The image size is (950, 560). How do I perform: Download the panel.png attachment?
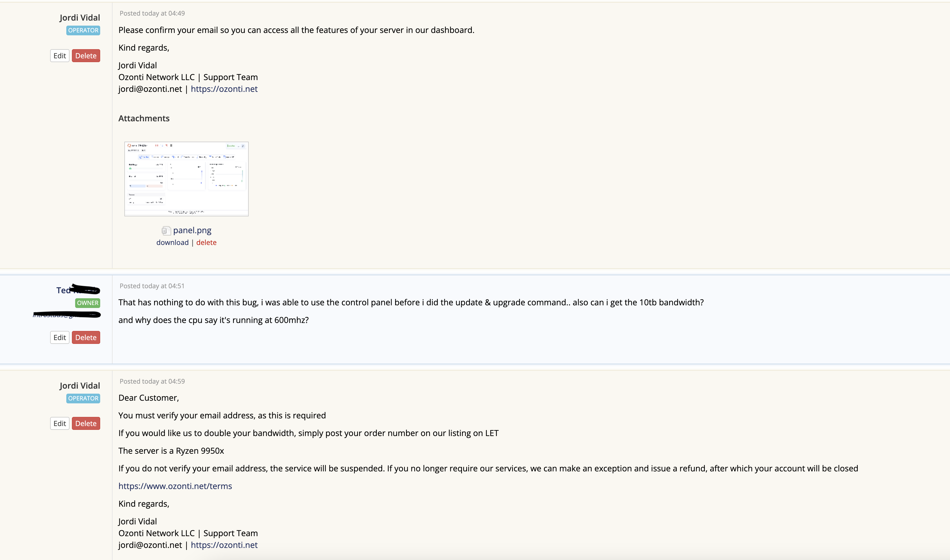pos(173,243)
